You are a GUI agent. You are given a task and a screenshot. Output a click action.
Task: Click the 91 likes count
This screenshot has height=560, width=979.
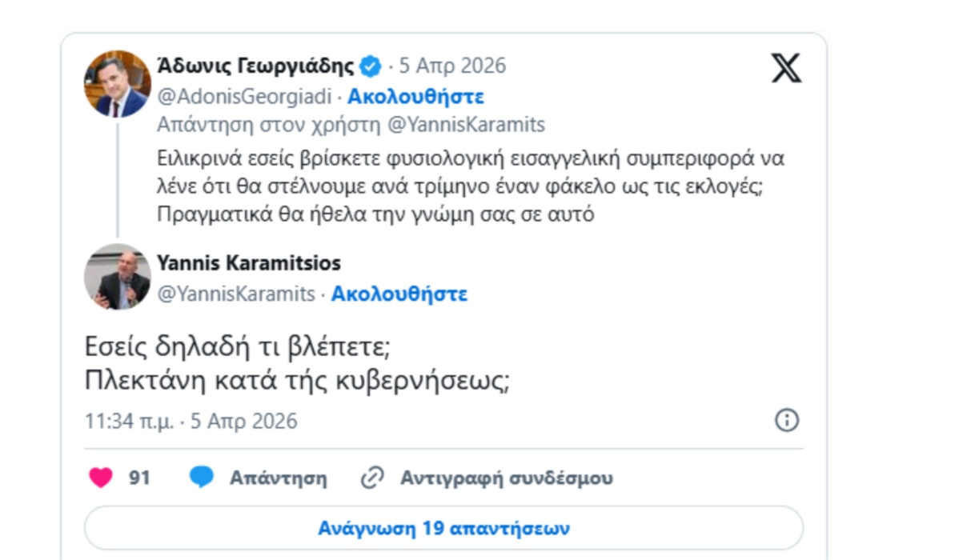139,478
